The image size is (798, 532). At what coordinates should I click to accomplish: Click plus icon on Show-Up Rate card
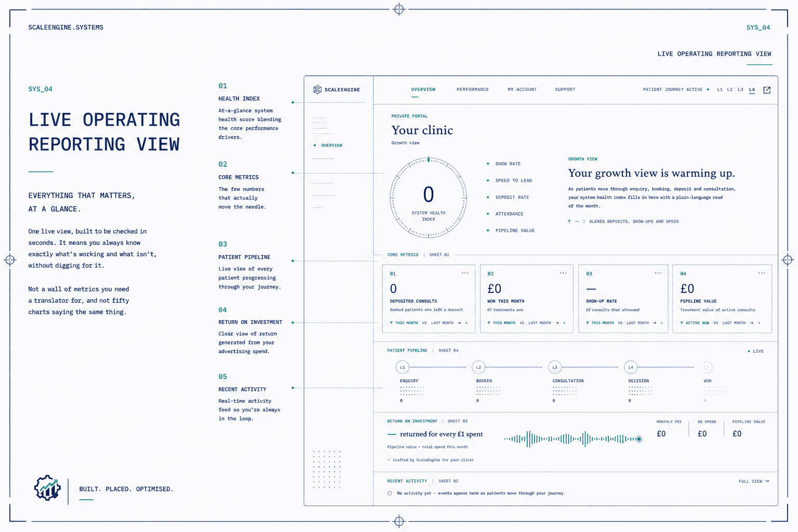661,323
